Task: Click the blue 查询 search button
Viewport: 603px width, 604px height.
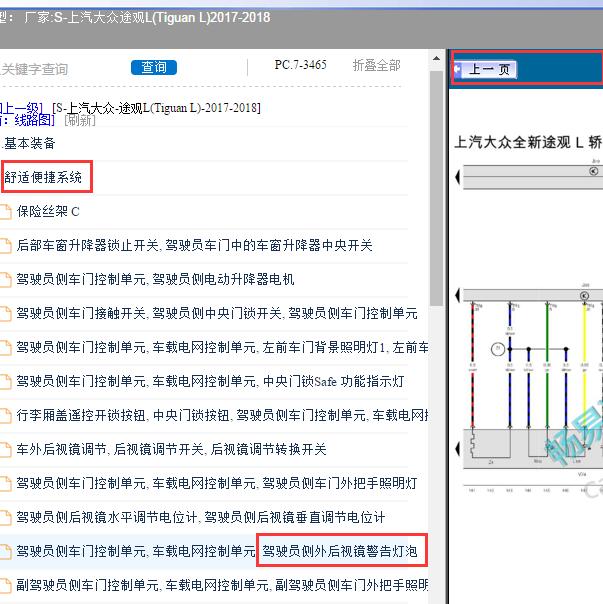Action: tap(154, 67)
